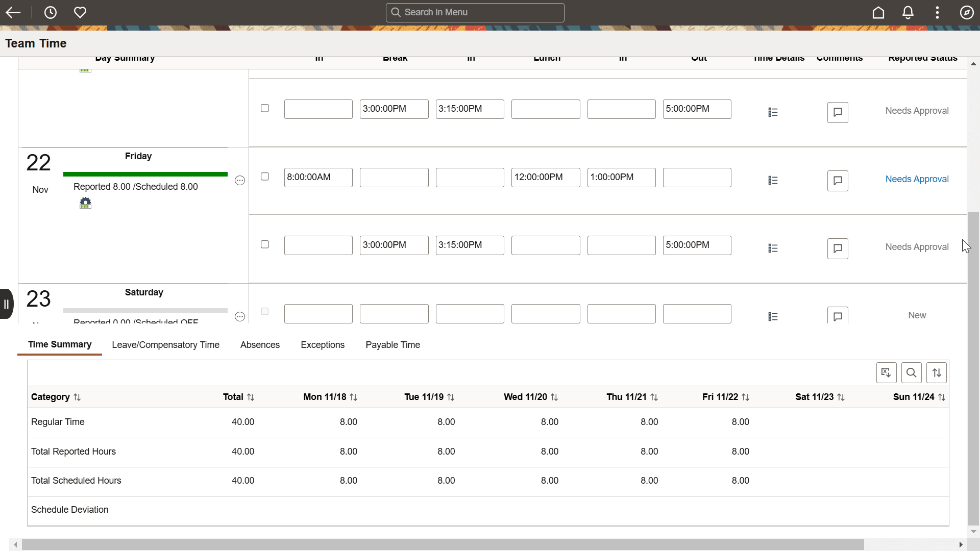This screenshot has height=551, width=980.
Task: Switch to Payable Time tab
Action: tap(393, 345)
